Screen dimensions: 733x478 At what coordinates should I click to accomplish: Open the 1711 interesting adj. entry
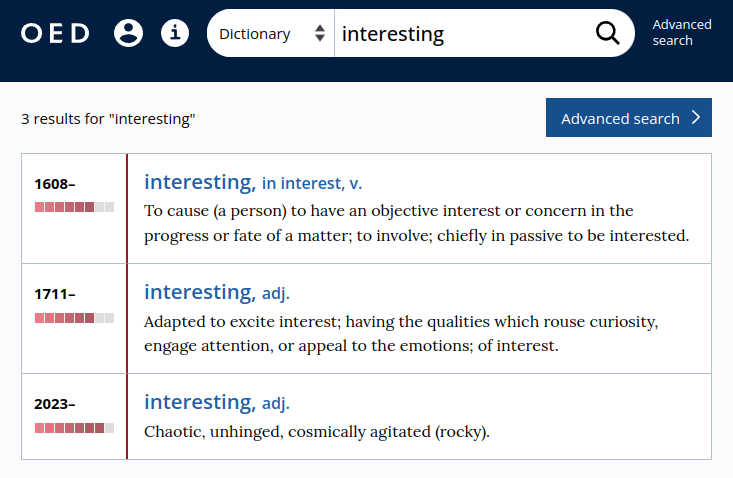(x=198, y=292)
